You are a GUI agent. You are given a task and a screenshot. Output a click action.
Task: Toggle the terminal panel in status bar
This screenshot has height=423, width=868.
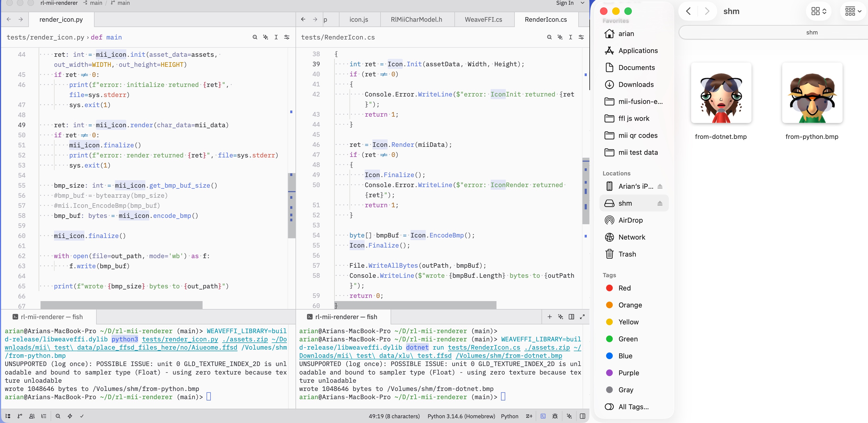click(543, 416)
